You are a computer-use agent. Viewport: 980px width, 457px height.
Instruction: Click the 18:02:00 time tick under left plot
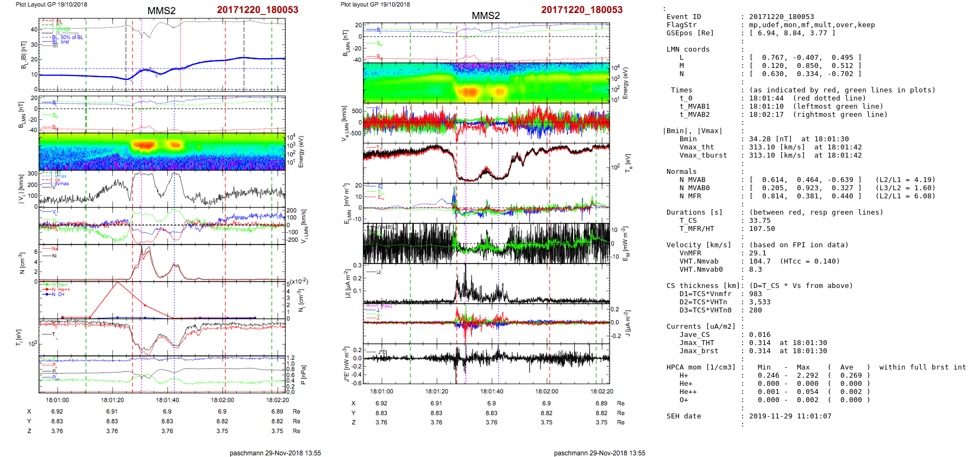point(223,400)
